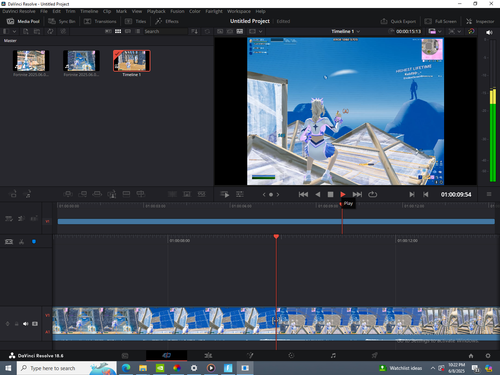Switch media pool to metadata view

coord(108,31)
